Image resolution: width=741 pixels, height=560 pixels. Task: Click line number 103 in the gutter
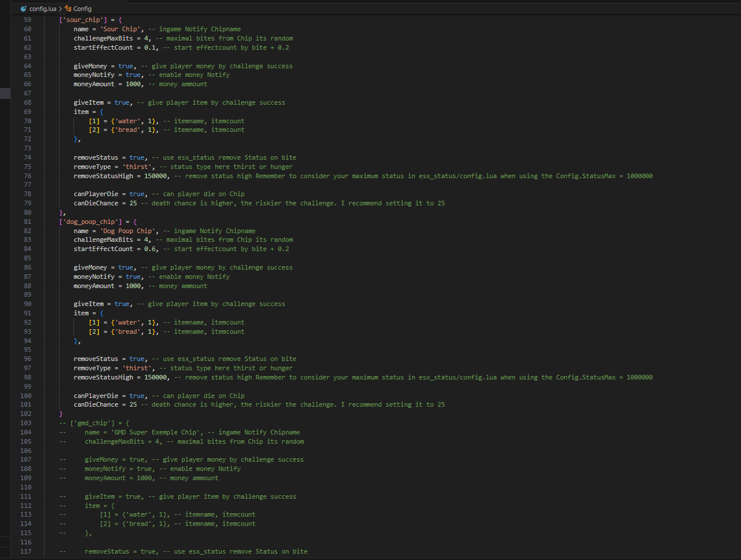(26, 423)
